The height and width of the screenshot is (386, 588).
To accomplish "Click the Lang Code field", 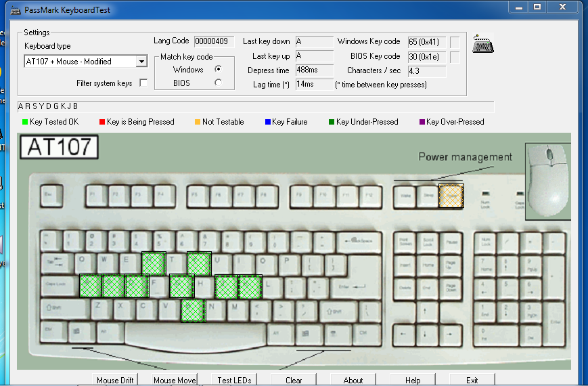I will tap(214, 42).
